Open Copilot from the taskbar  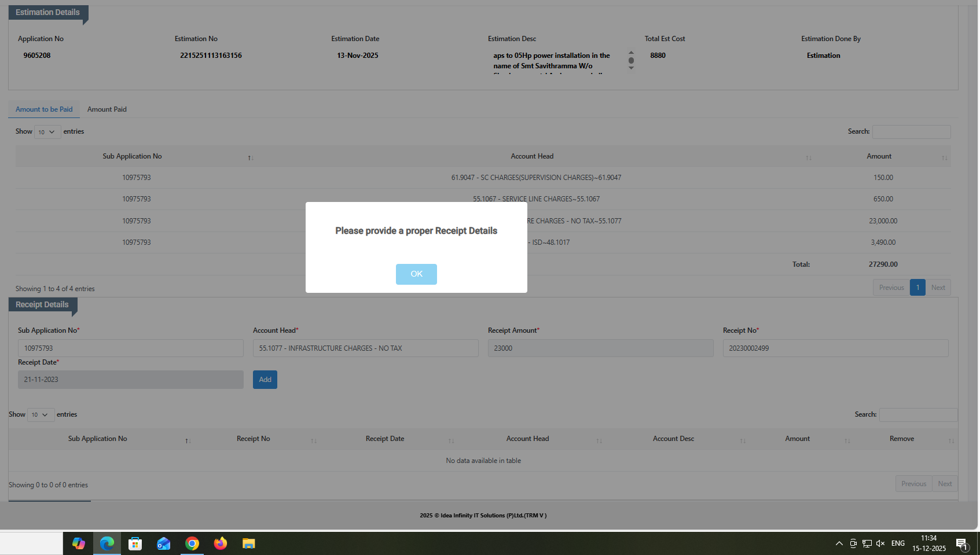click(x=79, y=543)
